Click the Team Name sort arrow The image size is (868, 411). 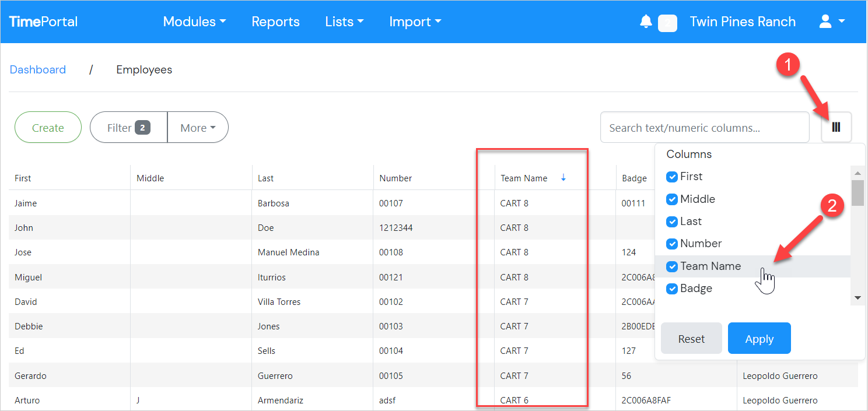(563, 178)
